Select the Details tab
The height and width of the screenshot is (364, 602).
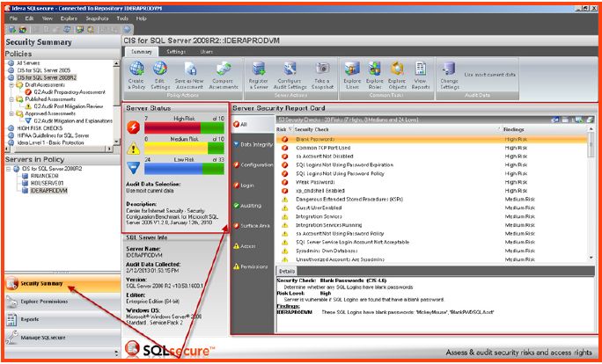(x=287, y=271)
